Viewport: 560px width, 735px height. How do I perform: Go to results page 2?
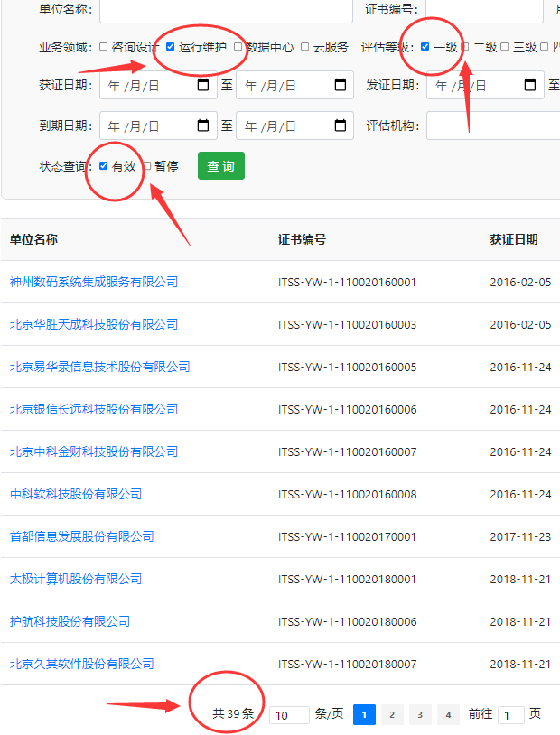392,714
